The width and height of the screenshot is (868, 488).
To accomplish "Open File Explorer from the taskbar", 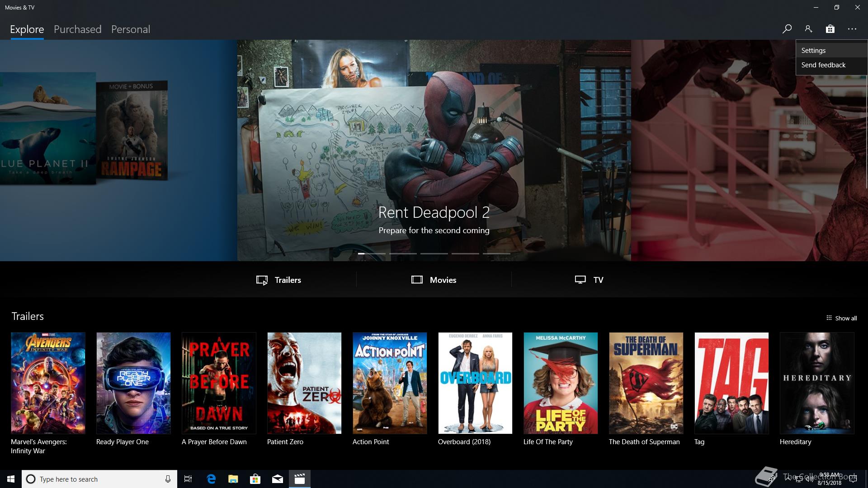I will (233, 479).
